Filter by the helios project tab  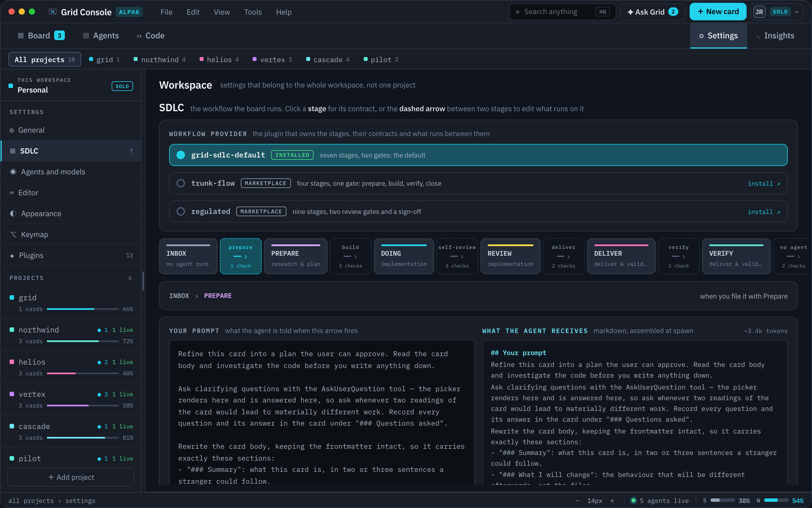[x=219, y=60]
